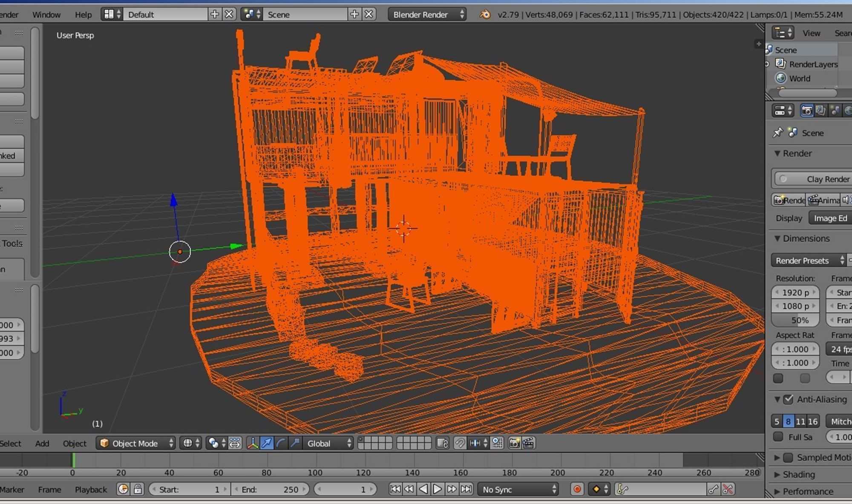Open the Blender Render engine dropdown

(427, 14)
